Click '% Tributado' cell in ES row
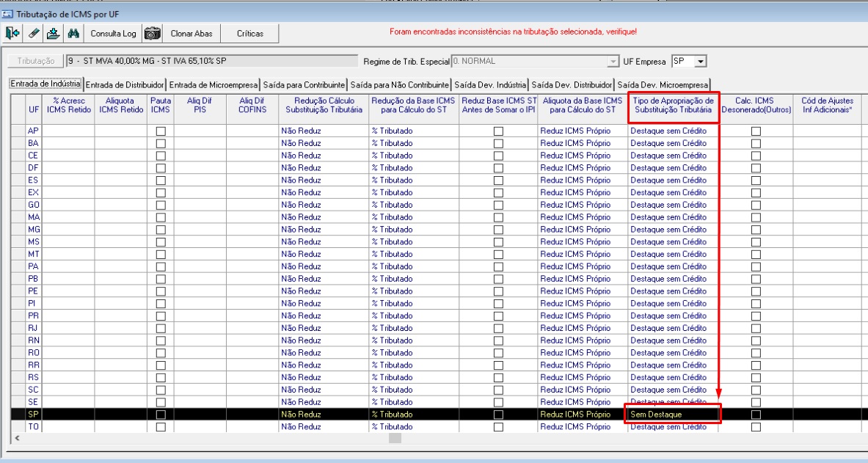 coord(414,180)
